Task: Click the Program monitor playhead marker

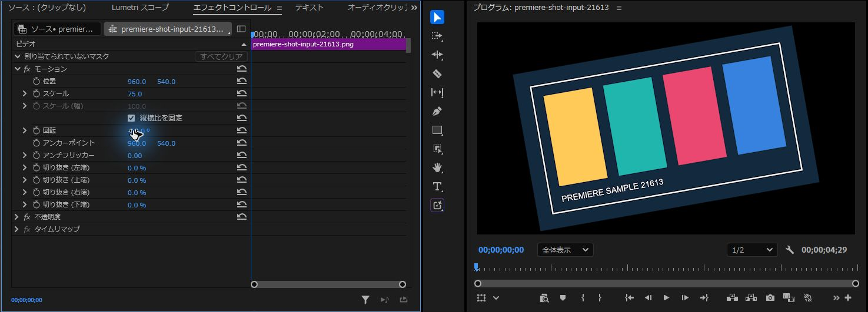Action: click(x=476, y=267)
